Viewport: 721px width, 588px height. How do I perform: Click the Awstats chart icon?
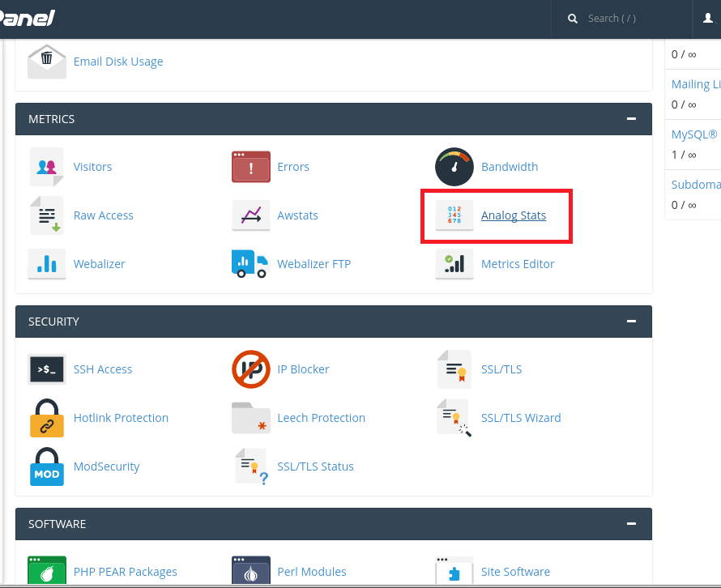point(250,215)
